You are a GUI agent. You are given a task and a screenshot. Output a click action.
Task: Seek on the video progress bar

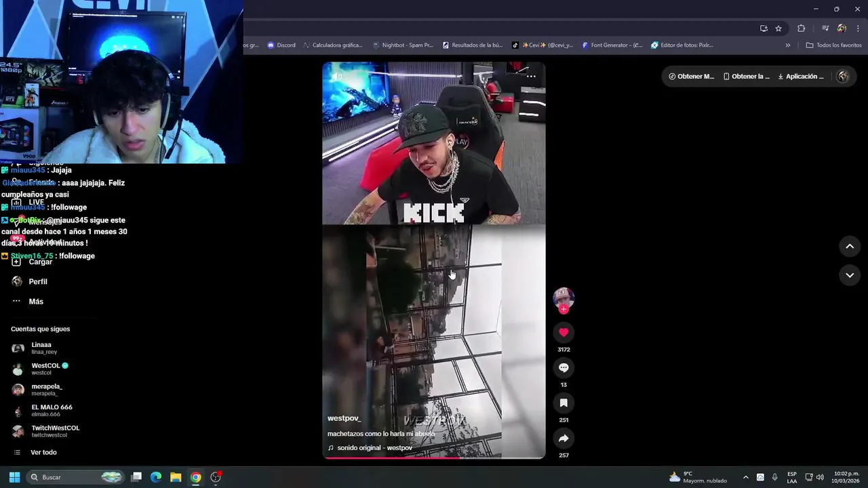pyautogui.click(x=434, y=457)
